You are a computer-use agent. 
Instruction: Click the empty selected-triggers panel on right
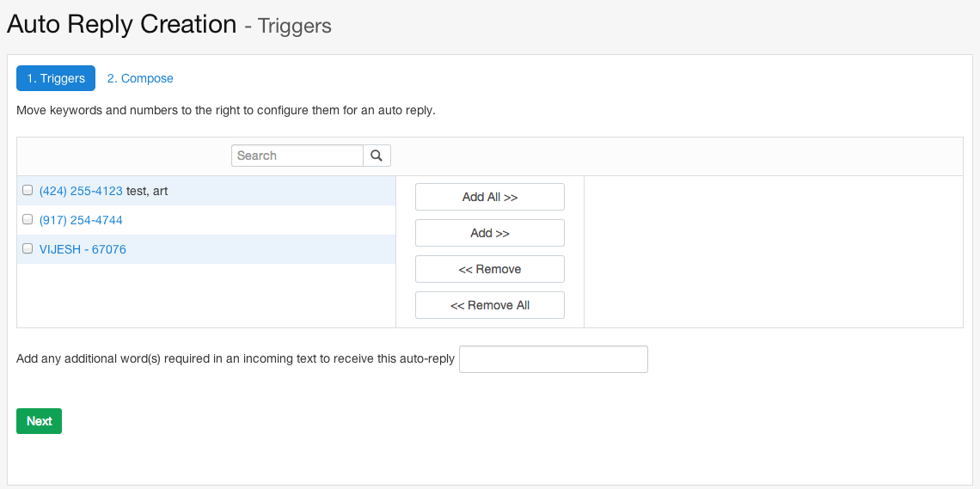[773, 251]
